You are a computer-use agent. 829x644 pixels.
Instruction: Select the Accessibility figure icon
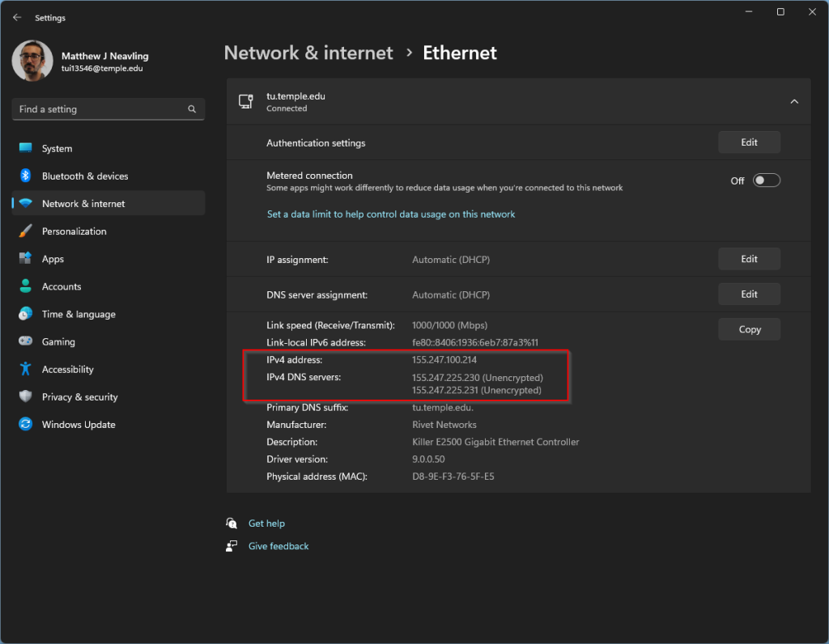[26, 369]
